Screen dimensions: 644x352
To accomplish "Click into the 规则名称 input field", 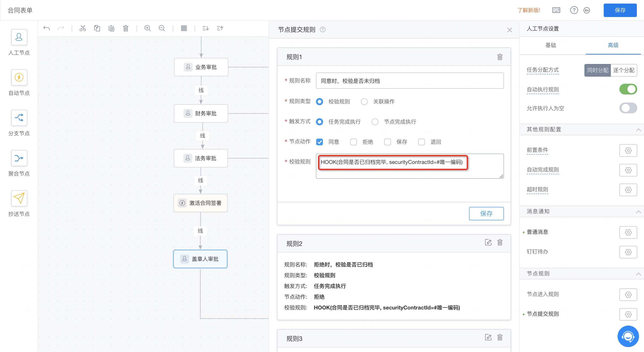I will point(409,81).
